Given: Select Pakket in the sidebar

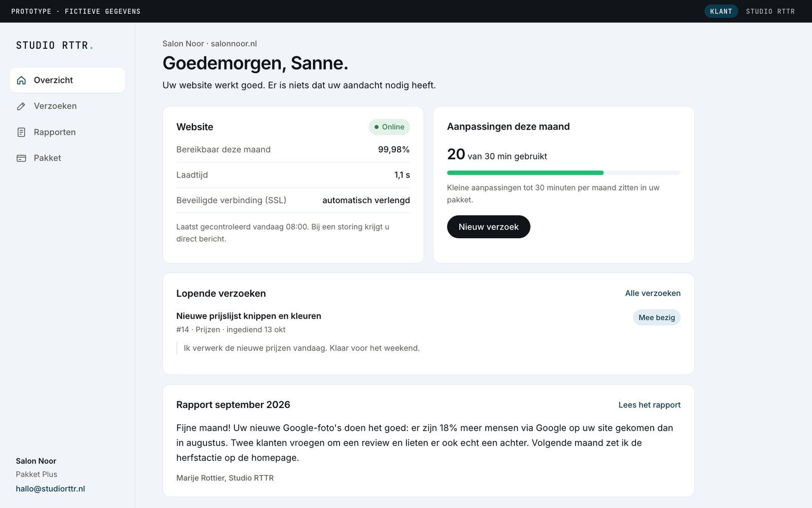Looking at the screenshot, I should pyautogui.click(x=67, y=158).
